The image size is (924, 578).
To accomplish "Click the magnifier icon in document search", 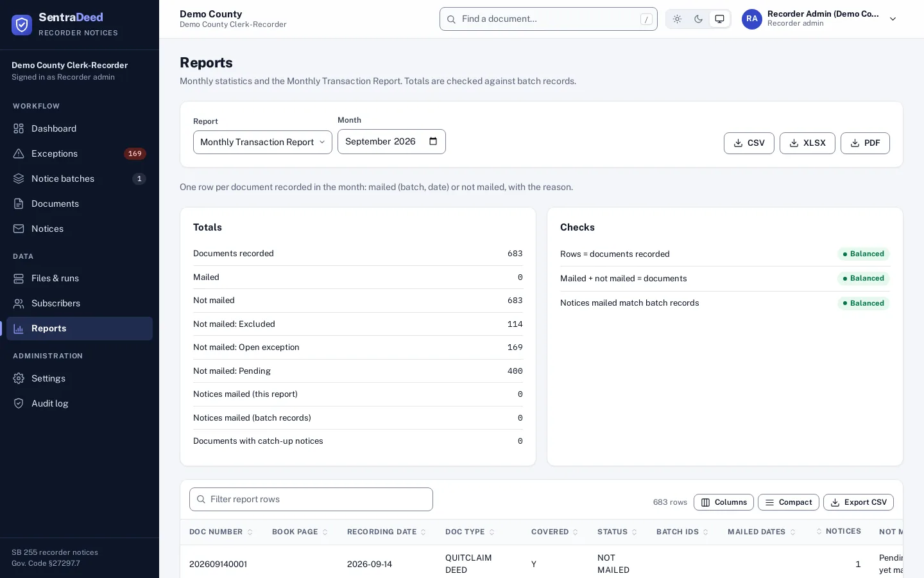I will [x=451, y=19].
